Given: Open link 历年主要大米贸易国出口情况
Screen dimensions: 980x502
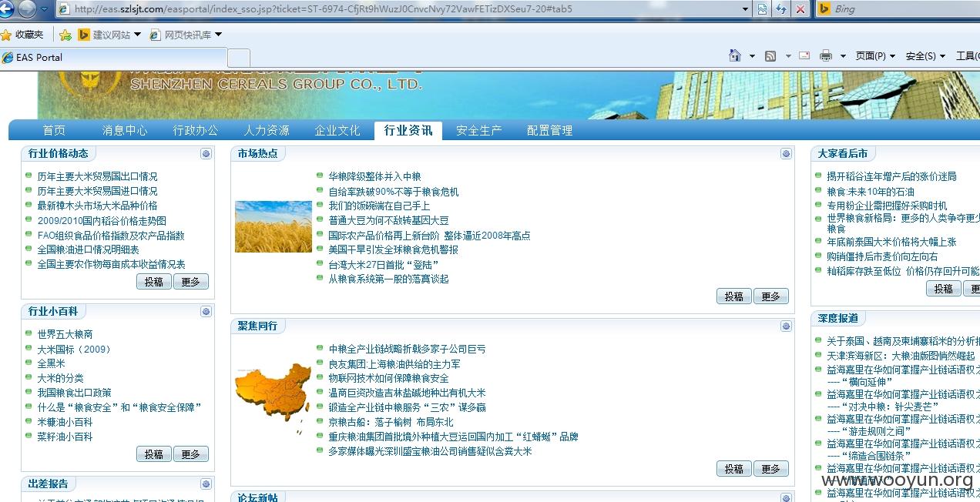Looking at the screenshot, I should pyautogui.click(x=97, y=176).
